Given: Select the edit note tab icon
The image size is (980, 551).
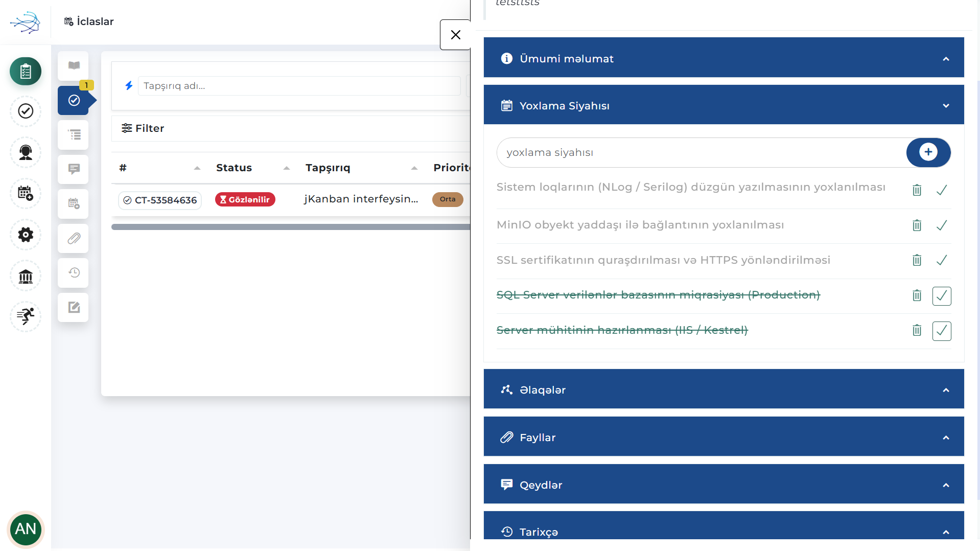Looking at the screenshot, I should tap(74, 307).
